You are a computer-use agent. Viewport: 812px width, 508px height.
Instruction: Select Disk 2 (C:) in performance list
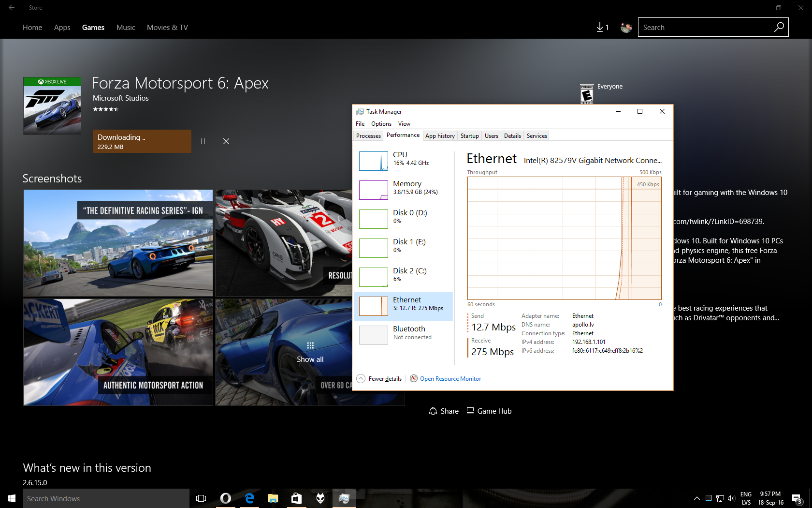click(x=404, y=277)
